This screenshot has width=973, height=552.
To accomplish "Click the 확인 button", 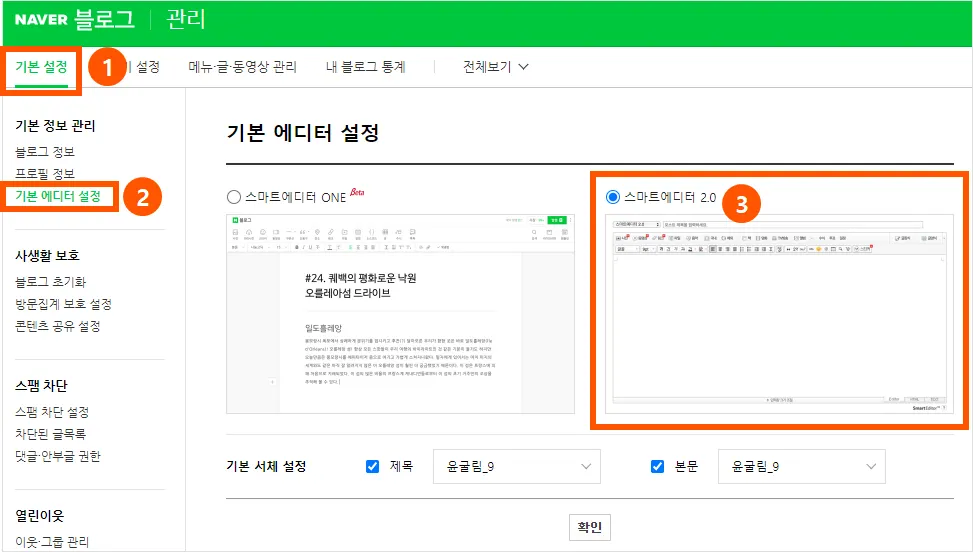I will 590,527.
